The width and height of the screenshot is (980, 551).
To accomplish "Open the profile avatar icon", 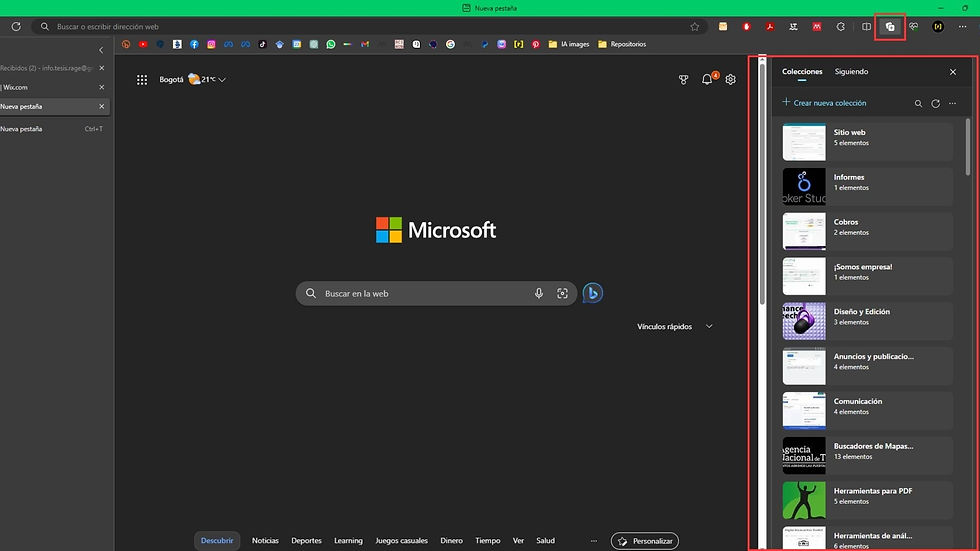I will pyautogui.click(x=938, y=27).
